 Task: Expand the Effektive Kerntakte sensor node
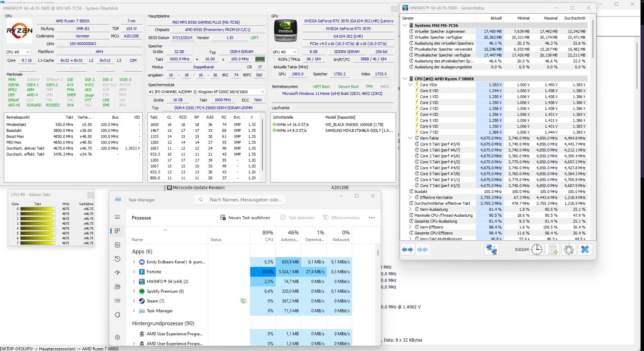coord(411,197)
